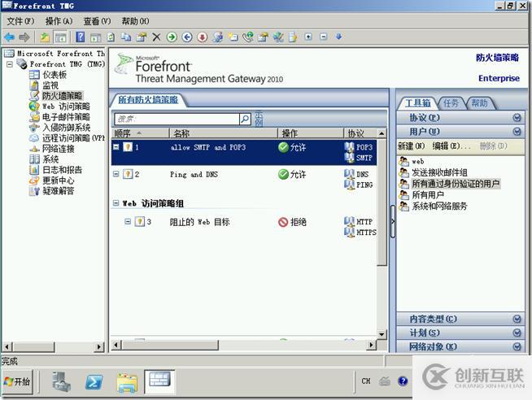Open 远程访问策略 (VPN) node

pos(73,138)
